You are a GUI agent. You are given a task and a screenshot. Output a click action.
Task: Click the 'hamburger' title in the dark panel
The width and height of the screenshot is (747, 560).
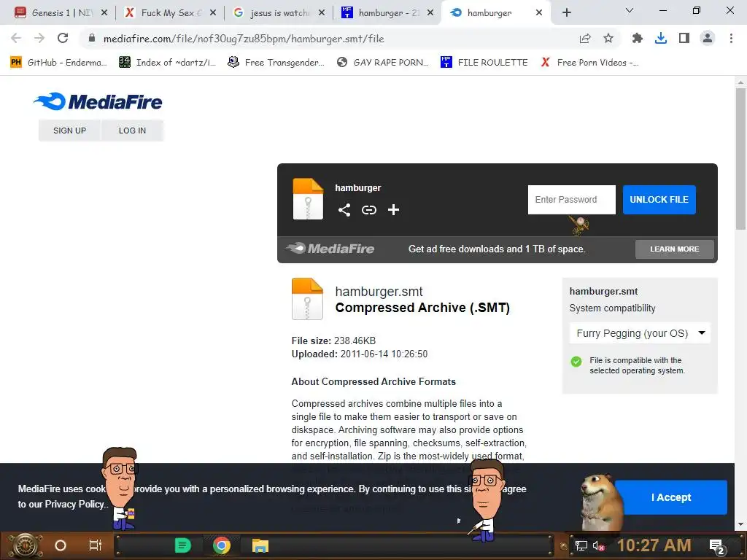[357, 188]
